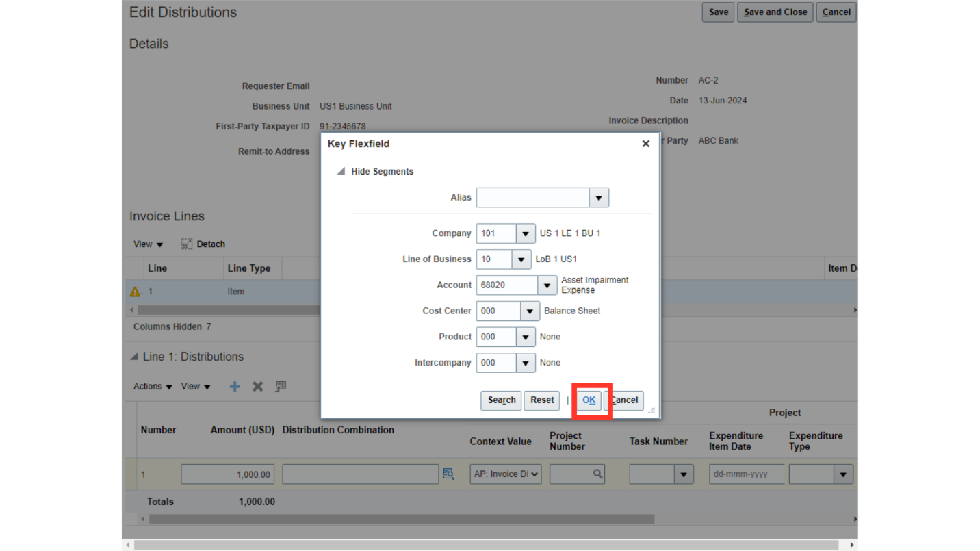Click the Alias input field
Screen dimensions: 980x551
533,198
